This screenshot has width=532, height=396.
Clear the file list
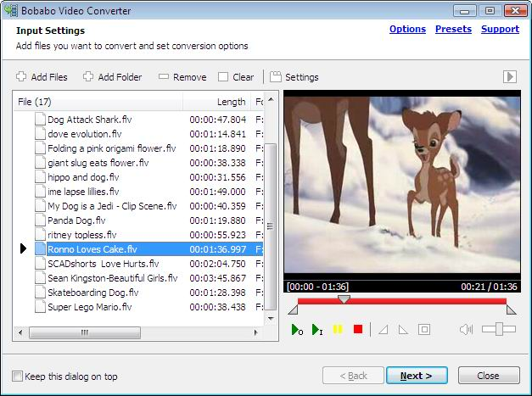[236, 77]
